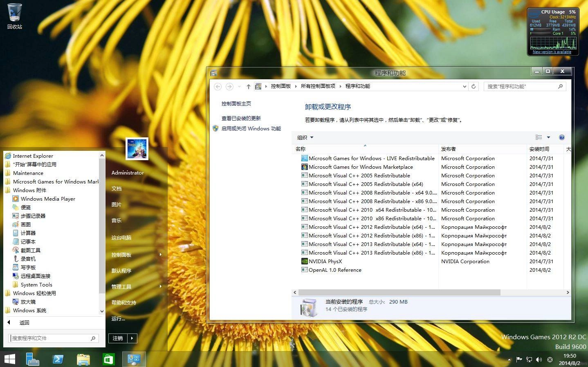Open the arrow next to 注销

pos(132,338)
